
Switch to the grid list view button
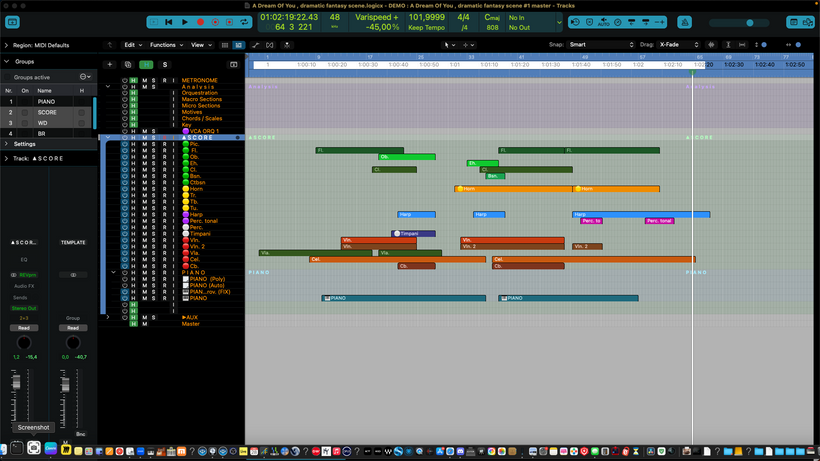tap(225, 45)
